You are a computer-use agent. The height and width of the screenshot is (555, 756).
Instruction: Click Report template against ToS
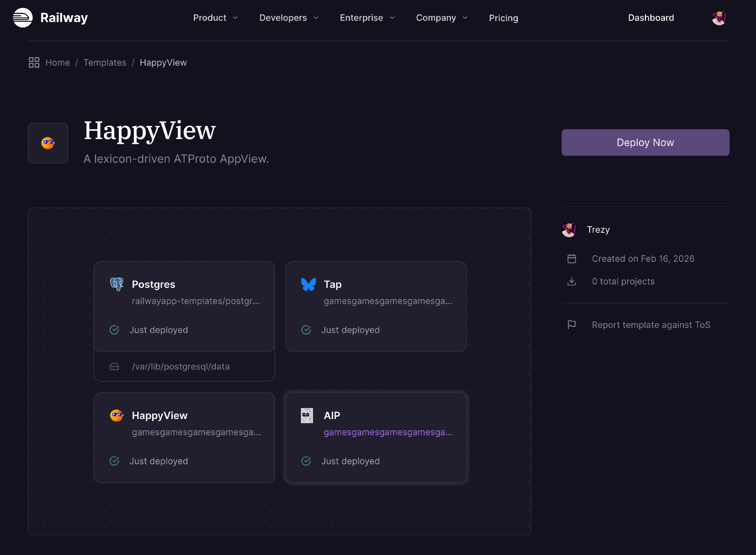651,325
